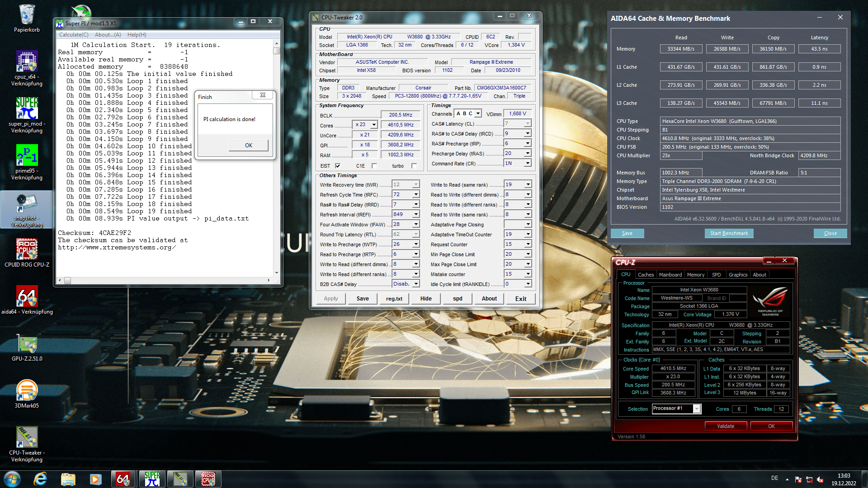
Task: Click Super PI horizontal scrollbar thumb
Action: click(x=67, y=281)
